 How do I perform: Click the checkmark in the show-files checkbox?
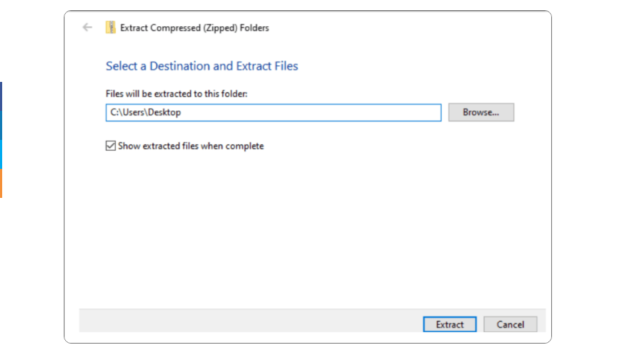point(111,146)
